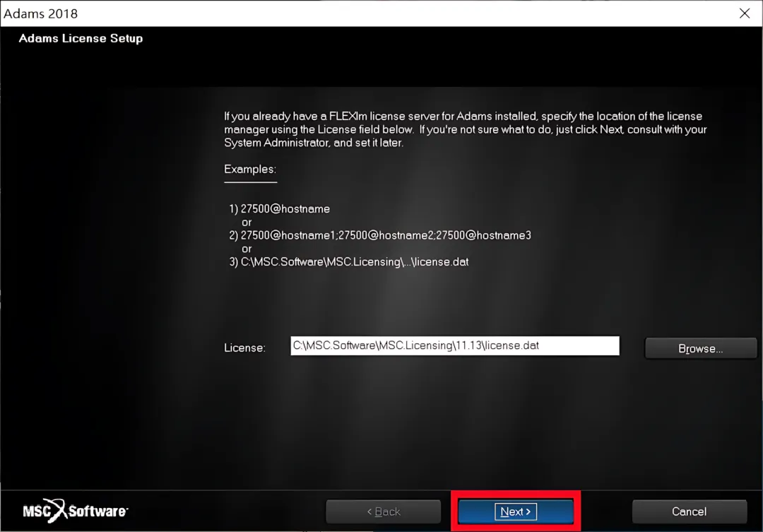The image size is (763, 532).
Task: Click the 'Adams 2018' window title
Action: click(x=40, y=13)
